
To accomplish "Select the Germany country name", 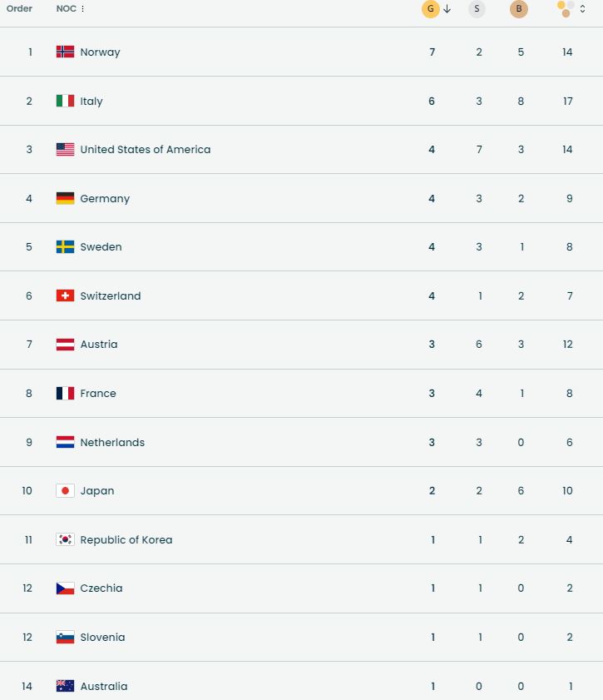I will coord(105,199).
